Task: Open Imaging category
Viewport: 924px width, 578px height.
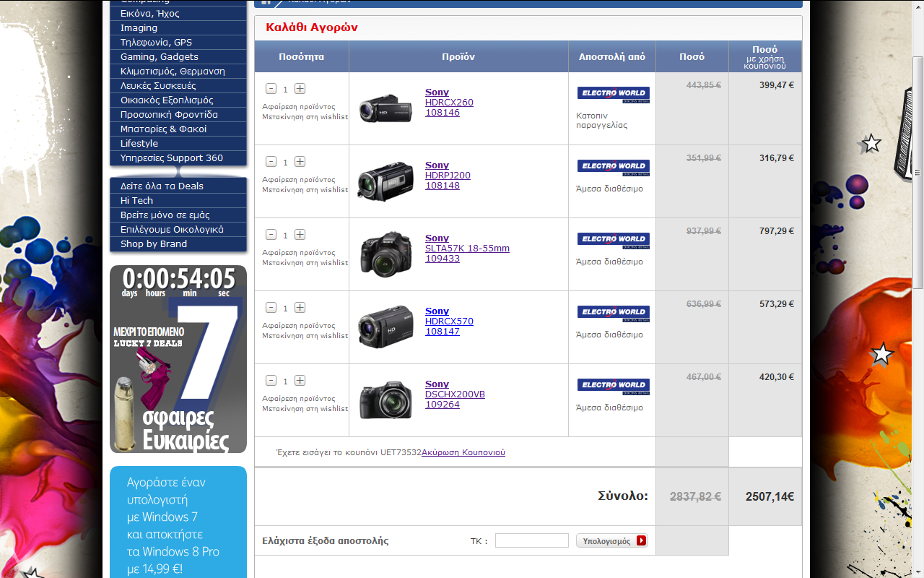Action: (x=178, y=27)
